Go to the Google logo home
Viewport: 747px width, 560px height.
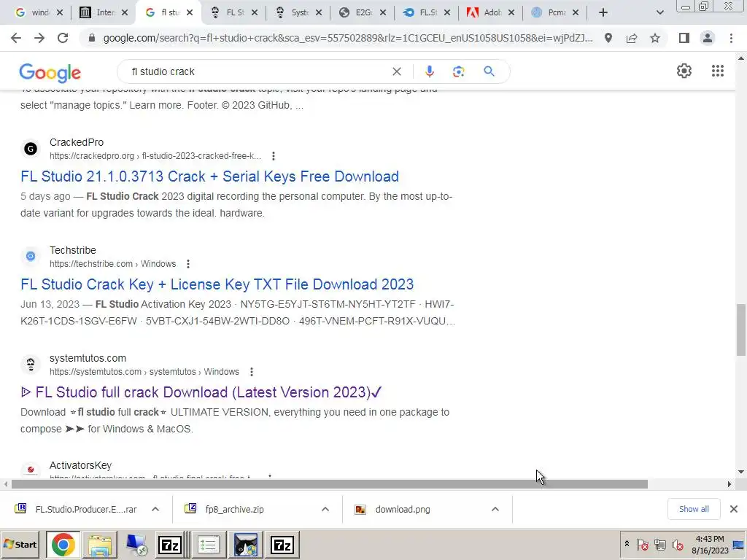(x=50, y=72)
